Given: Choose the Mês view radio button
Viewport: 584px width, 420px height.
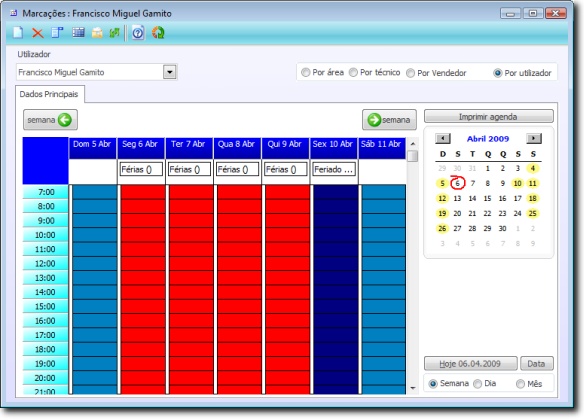Looking at the screenshot, I should pyautogui.click(x=520, y=384).
